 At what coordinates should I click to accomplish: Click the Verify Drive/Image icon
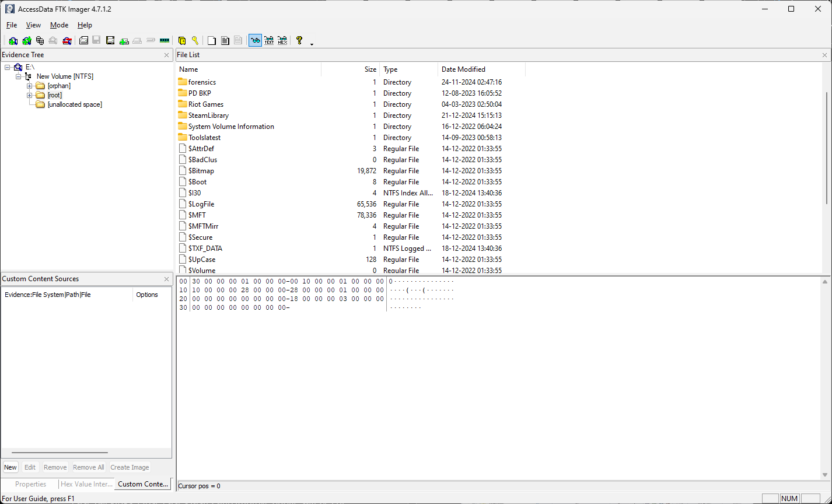(151, 41)
